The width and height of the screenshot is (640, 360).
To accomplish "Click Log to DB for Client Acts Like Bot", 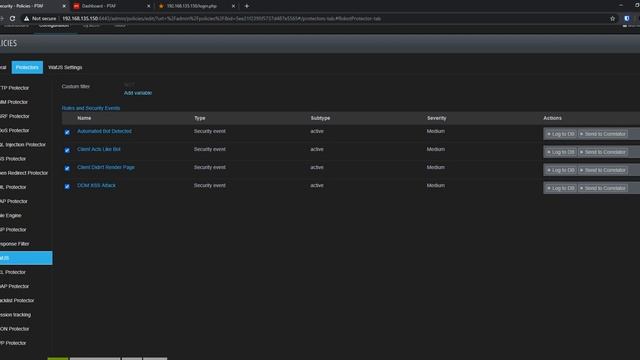I will (560, 152).
